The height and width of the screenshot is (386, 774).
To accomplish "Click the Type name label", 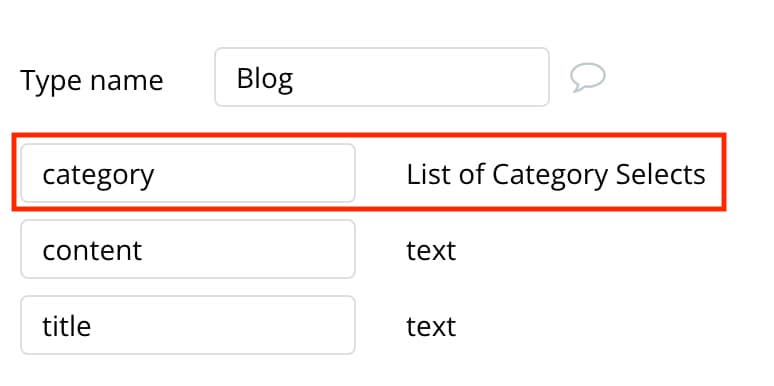I will 92,80.
